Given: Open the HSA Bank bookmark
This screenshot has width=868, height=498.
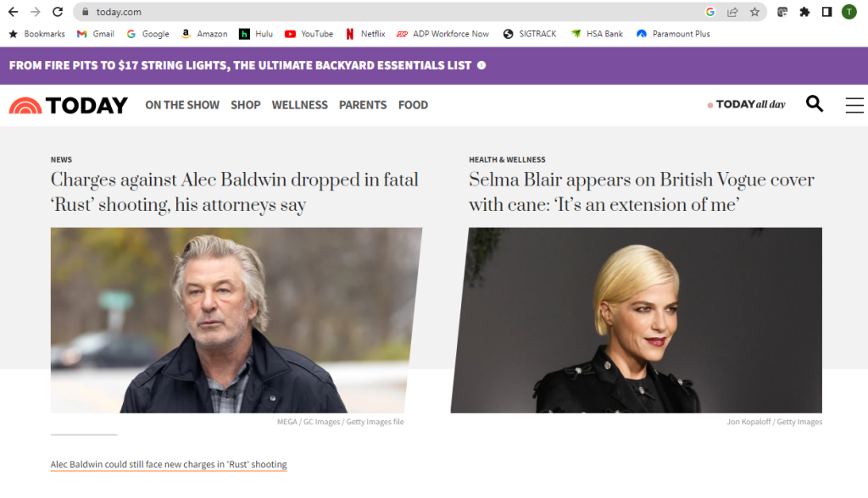Looking at the screenshot, I should point(597,34).
